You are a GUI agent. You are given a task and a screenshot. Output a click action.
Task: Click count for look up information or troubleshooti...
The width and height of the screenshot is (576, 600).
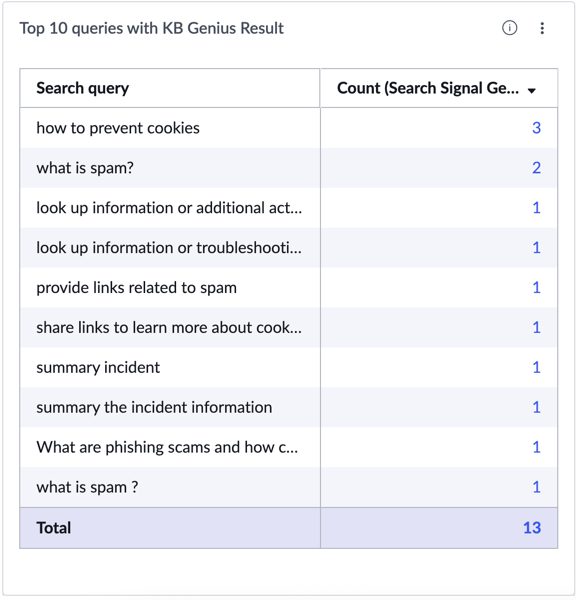[x=536, y=248]
